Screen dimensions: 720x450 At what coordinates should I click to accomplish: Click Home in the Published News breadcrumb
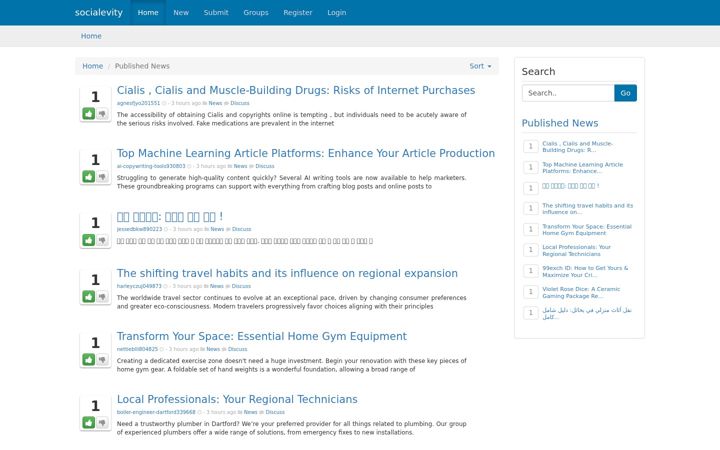93,66
